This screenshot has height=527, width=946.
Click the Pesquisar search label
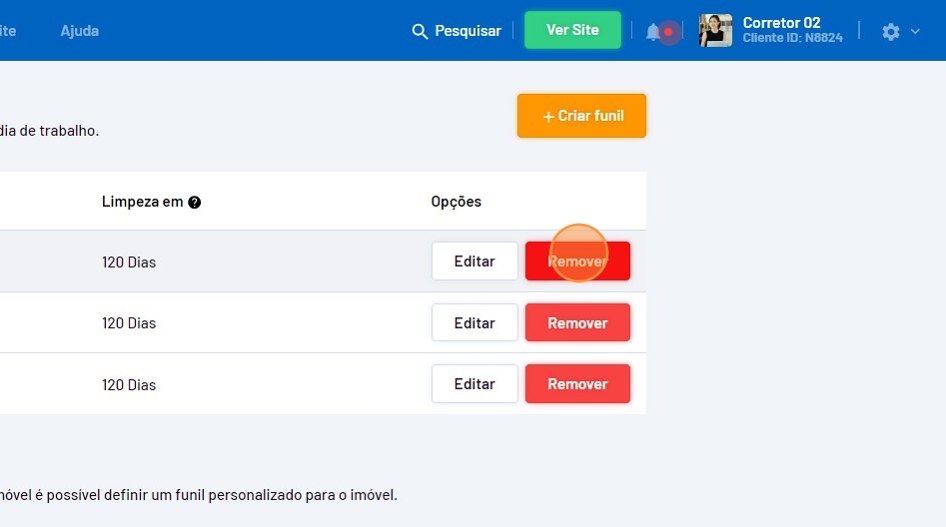[x=468, y=31]
